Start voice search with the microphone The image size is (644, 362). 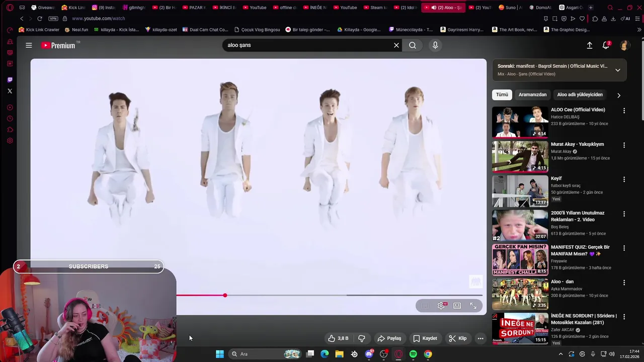click(x=435, y=45)
